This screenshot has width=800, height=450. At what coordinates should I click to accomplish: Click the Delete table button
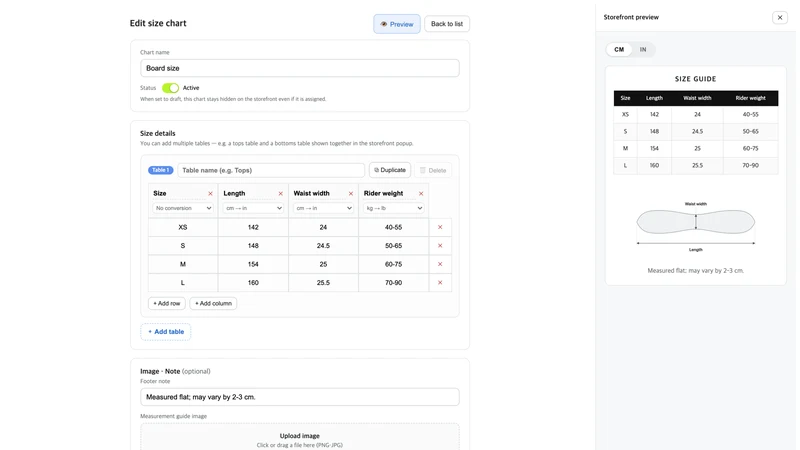(x=433, y=170)
